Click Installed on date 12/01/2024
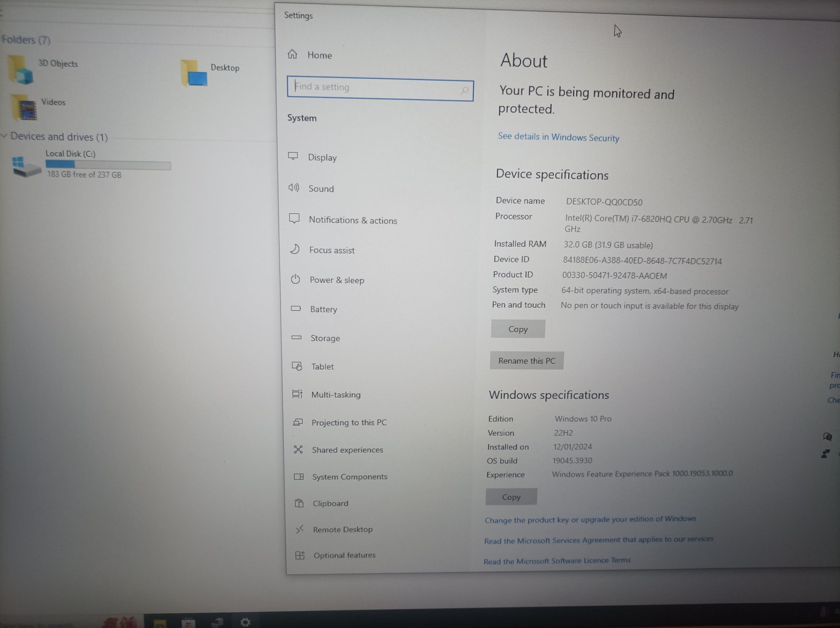Image resolution: width=840 pixels, height=628 pixels. click(x=572, y=447)
